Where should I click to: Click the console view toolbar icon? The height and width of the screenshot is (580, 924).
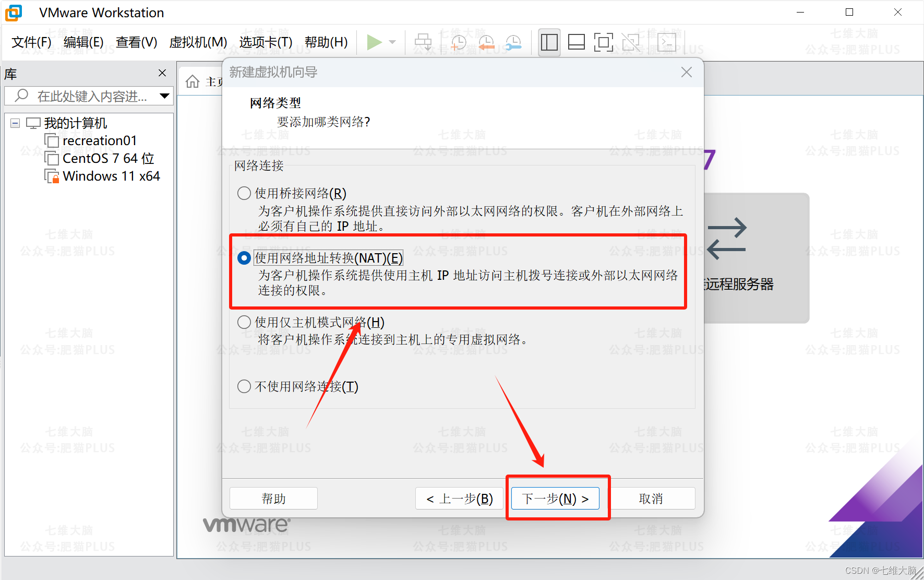[x=667, y=42]
